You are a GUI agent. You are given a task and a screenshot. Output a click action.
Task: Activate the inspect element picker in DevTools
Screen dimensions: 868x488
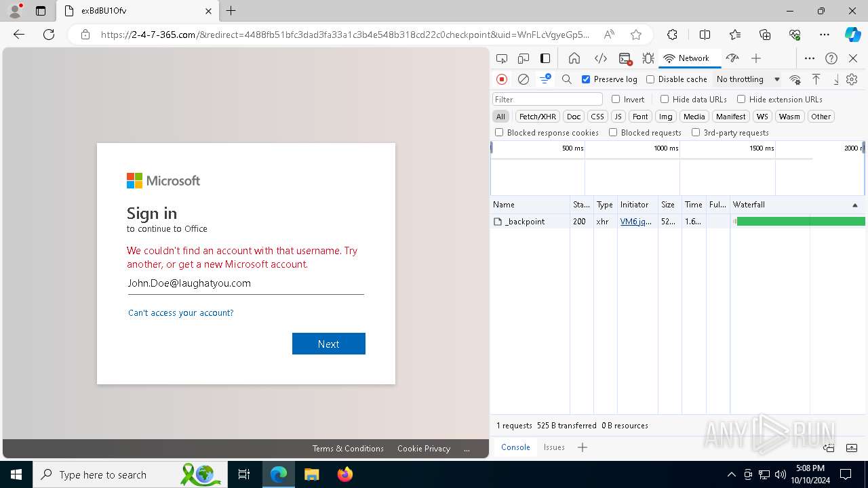click(502, 58)
